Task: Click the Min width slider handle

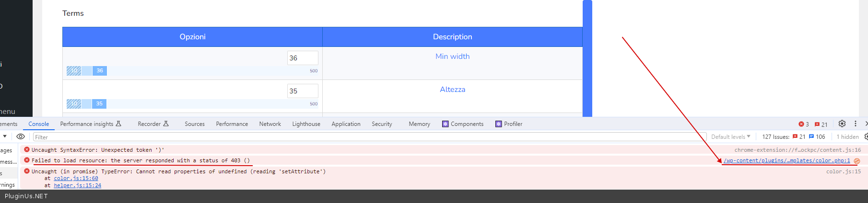Action: pyautogui.click(x=100, y=71)
